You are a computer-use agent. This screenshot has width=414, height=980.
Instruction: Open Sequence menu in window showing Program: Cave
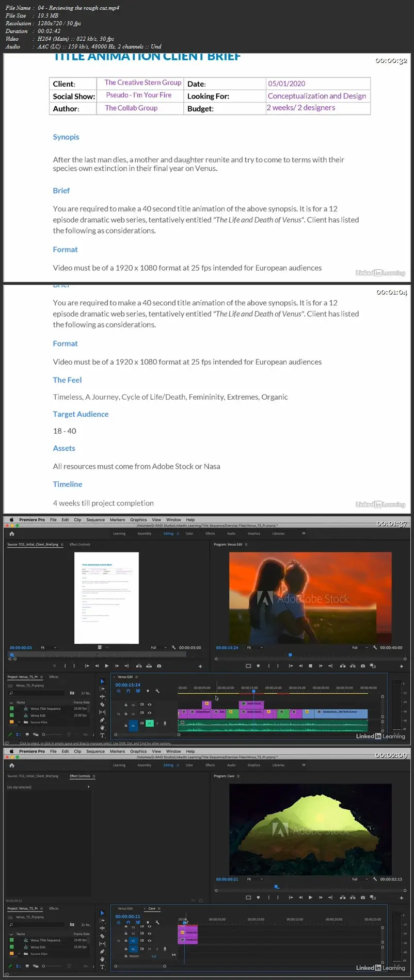click(95, 752)
